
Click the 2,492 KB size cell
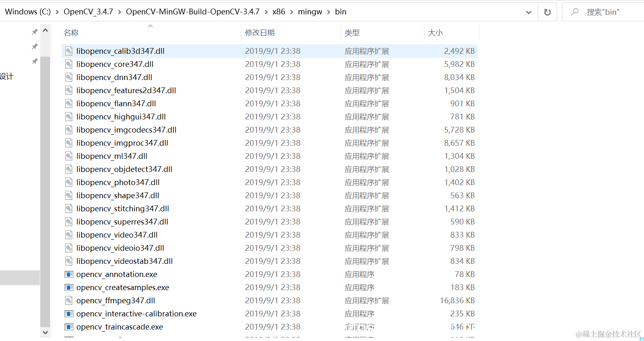[x=459, y=51]
